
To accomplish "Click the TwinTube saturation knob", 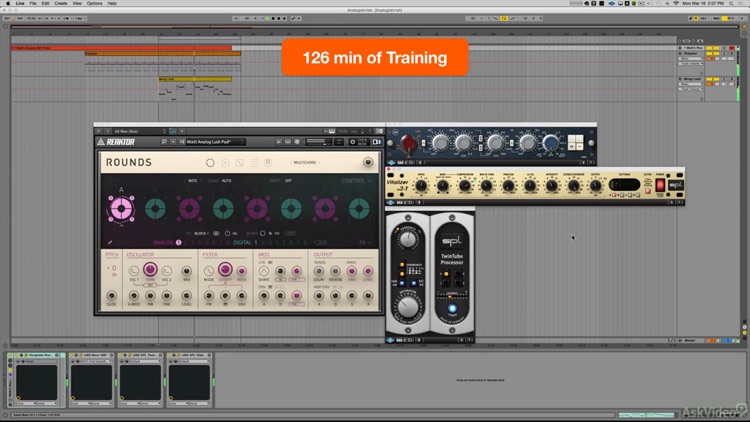I will coord(408,307).
